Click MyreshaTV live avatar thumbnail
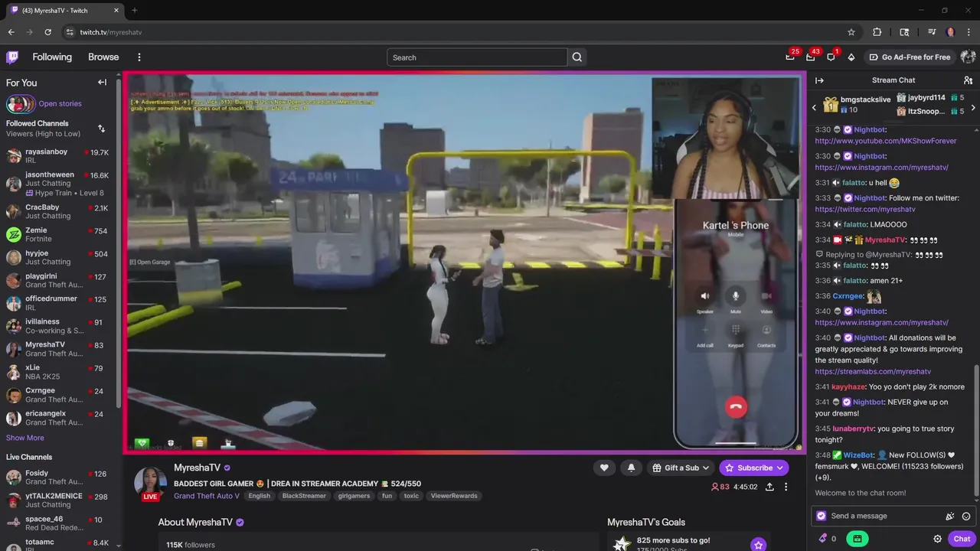The height and width of the screenshot is (551, 980). tap(150, 484)
